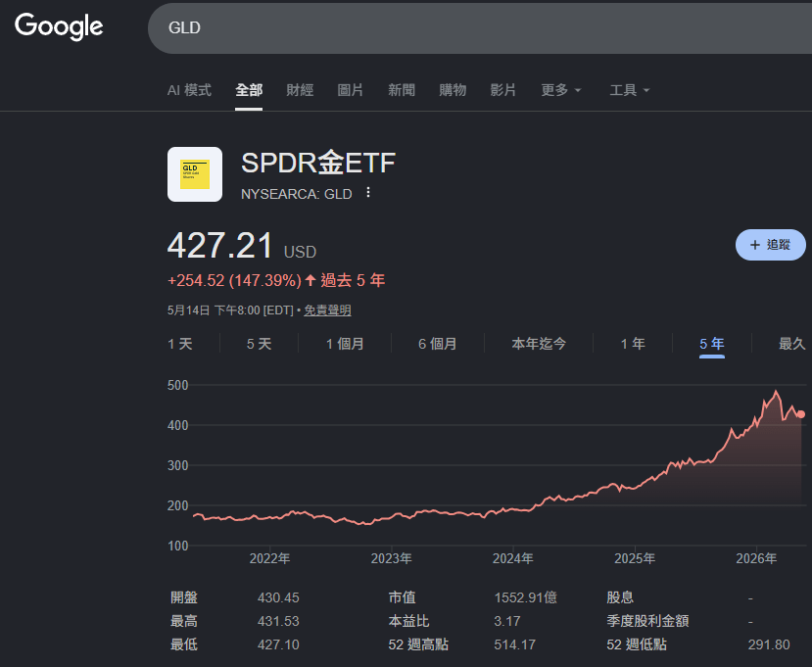Image resolution: width=812 pixels, height=667 pixels.
Task: Click the Google logo
Action: point(59,26)
